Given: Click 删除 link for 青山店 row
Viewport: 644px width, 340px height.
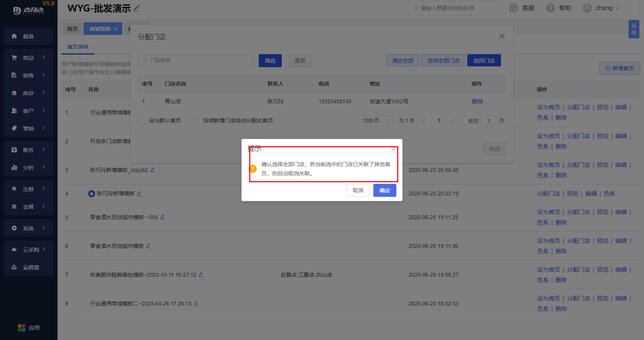Looking at the screenshot, I should [x=477, y=102].
